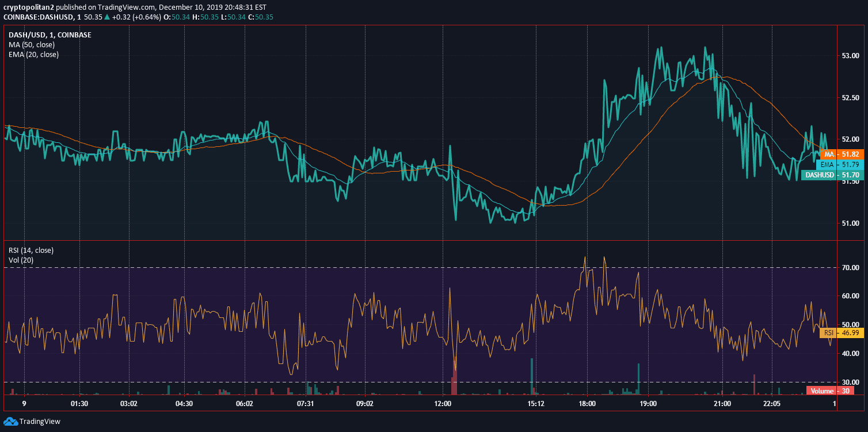Screen dimensions: 868x432
Task: Select the EMA (20, close) indicator legend
Action: (x=34, y=55)
